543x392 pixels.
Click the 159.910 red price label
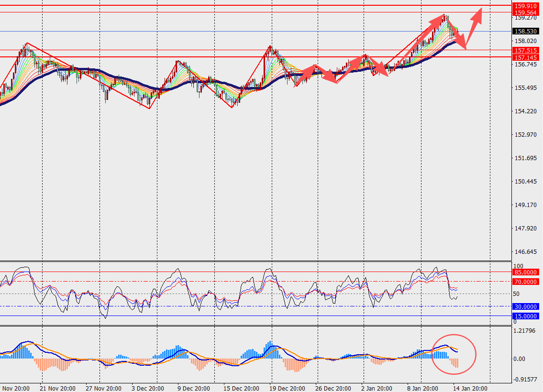(525, 6)
